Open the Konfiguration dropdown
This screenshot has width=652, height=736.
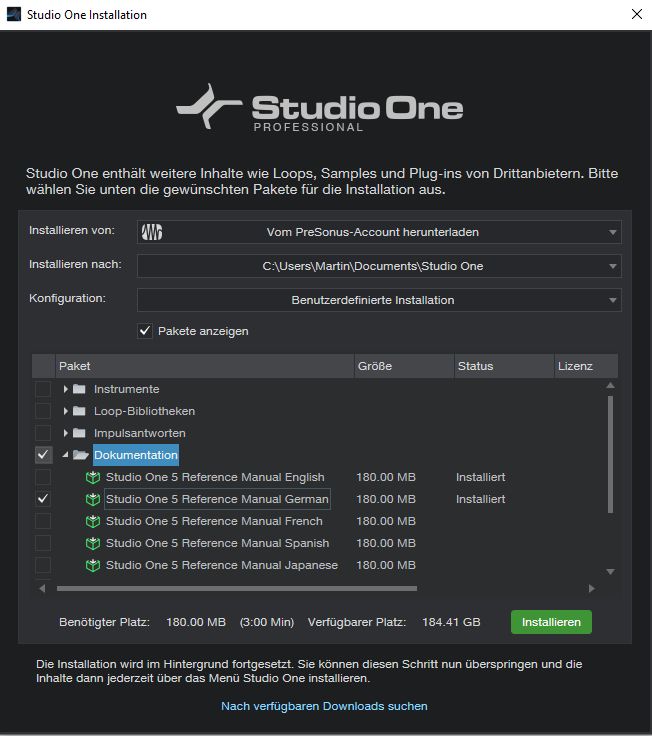click(x=379, y=300)
